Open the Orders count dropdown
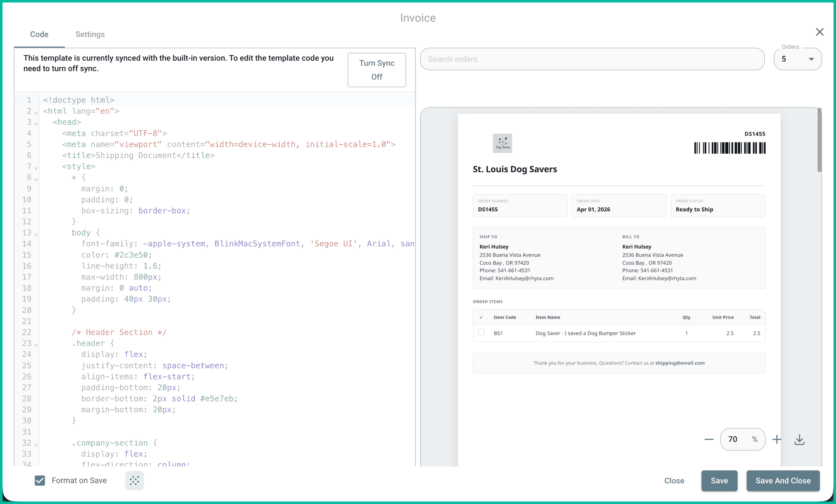The image size is (836, 504). pos(810,59)
